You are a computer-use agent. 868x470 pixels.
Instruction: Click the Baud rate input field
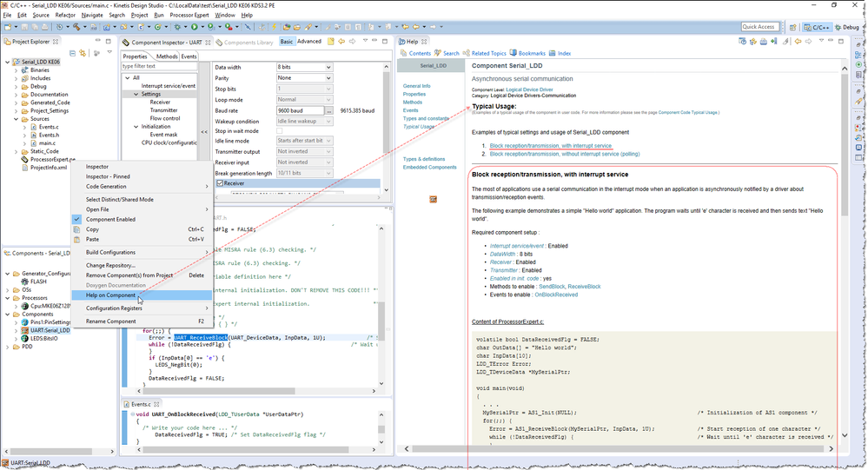pos(300,110)
